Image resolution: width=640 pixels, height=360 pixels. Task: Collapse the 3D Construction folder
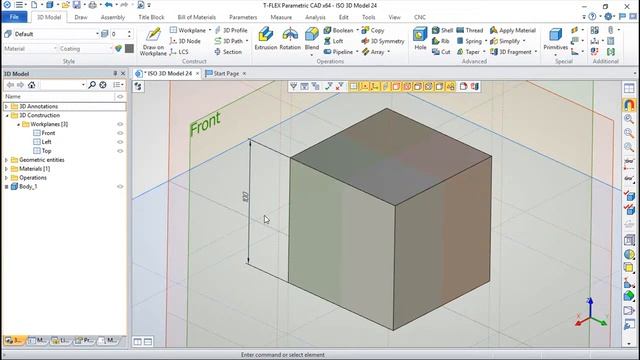[7, 116]
